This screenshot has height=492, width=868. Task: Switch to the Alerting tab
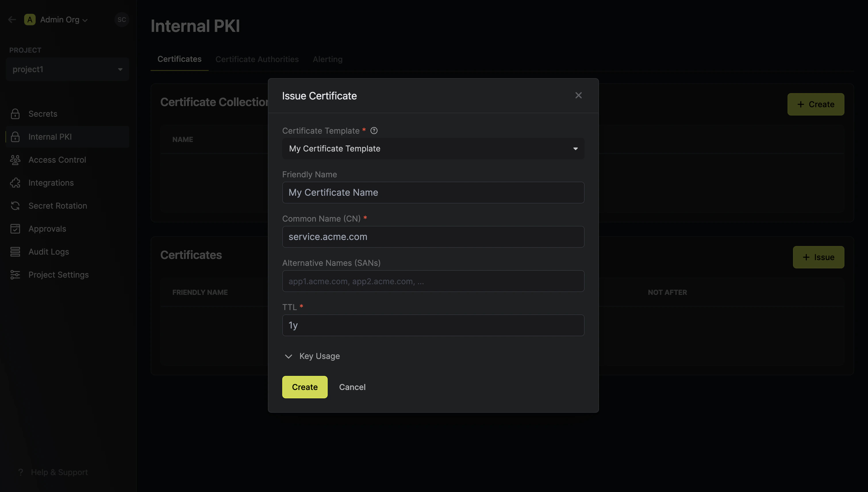327,59
